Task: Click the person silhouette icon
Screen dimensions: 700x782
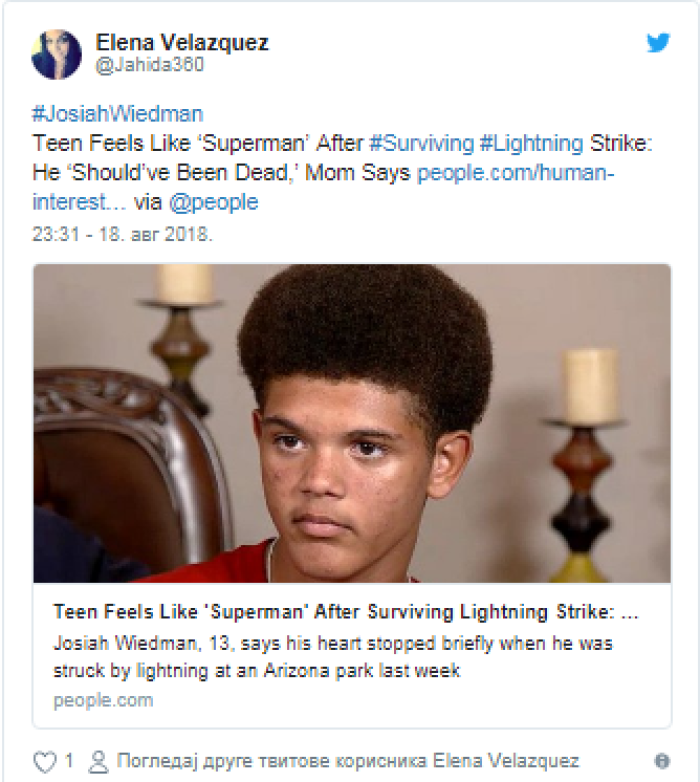Action: (98, 761)
